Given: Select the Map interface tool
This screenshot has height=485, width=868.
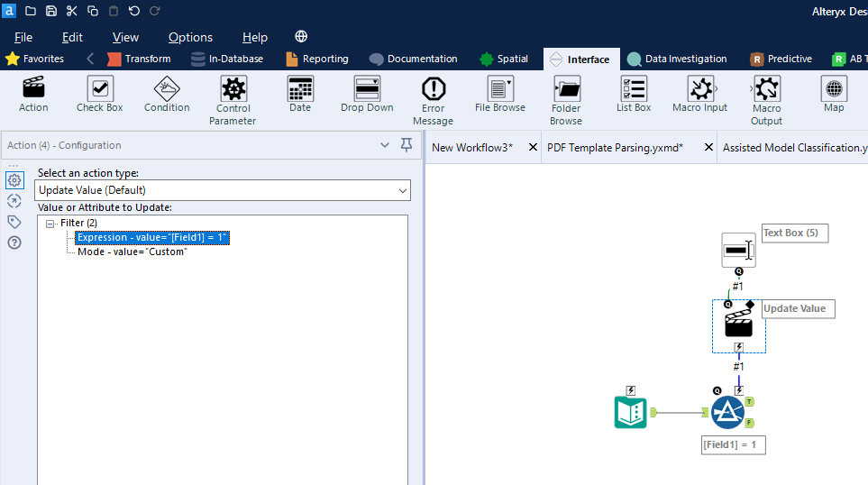Looking at the screenshot, I should (x=834, y=95).
